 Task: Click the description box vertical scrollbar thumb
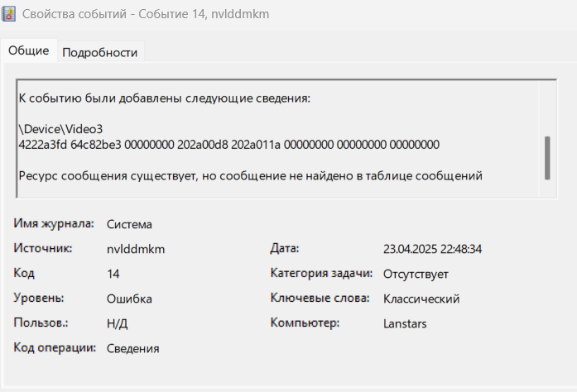coord(547,158)
